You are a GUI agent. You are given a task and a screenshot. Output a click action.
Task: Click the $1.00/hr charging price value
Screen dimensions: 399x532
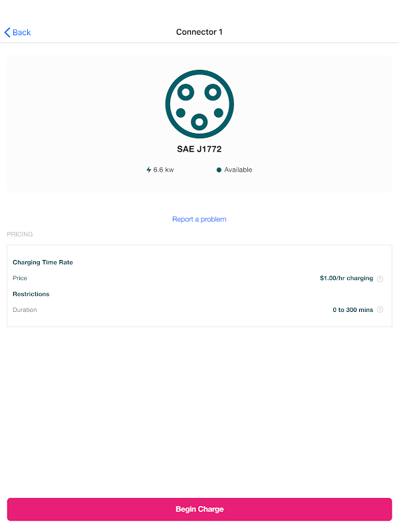click(x=346, y=278)
